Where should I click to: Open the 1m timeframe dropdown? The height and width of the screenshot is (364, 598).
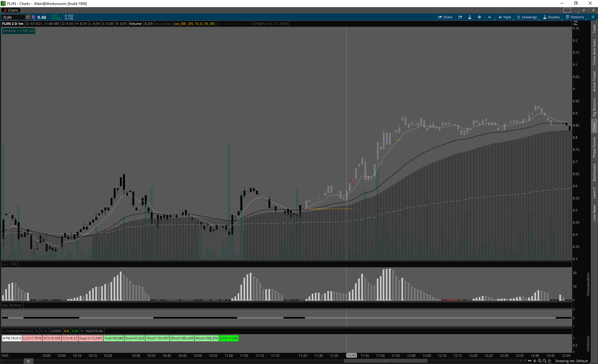pos(490,17)
